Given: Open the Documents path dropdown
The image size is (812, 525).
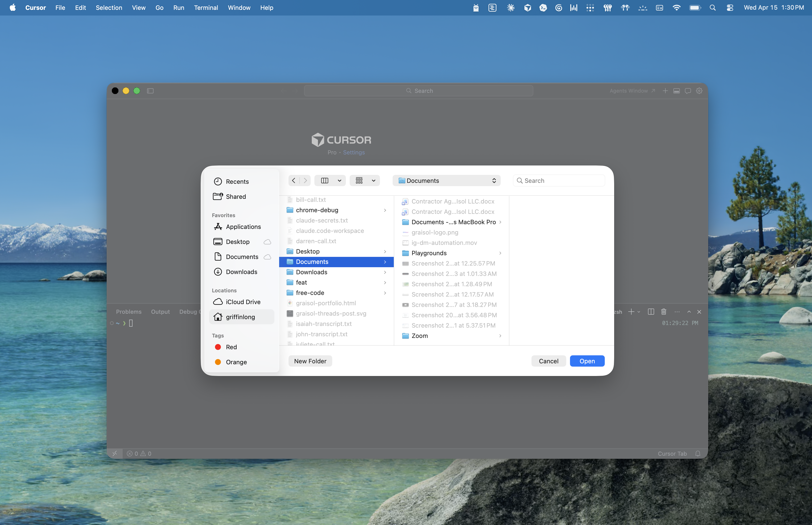Looking at the screenshot, I should pyautogui.click(x=446, y=180).
